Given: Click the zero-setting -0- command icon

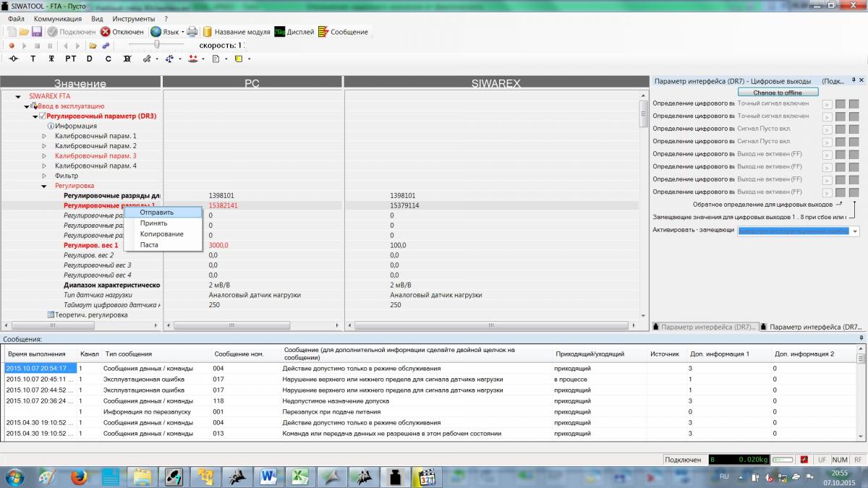Looking at the screenshot, I should pos(14,59).
